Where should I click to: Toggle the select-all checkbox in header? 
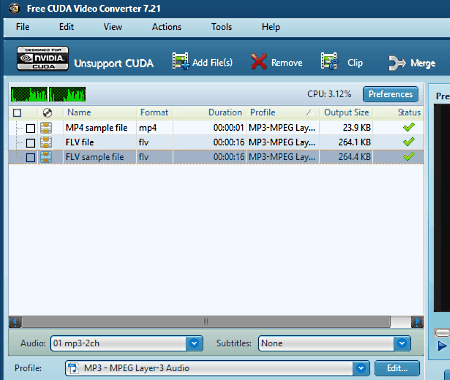(17, 113)
